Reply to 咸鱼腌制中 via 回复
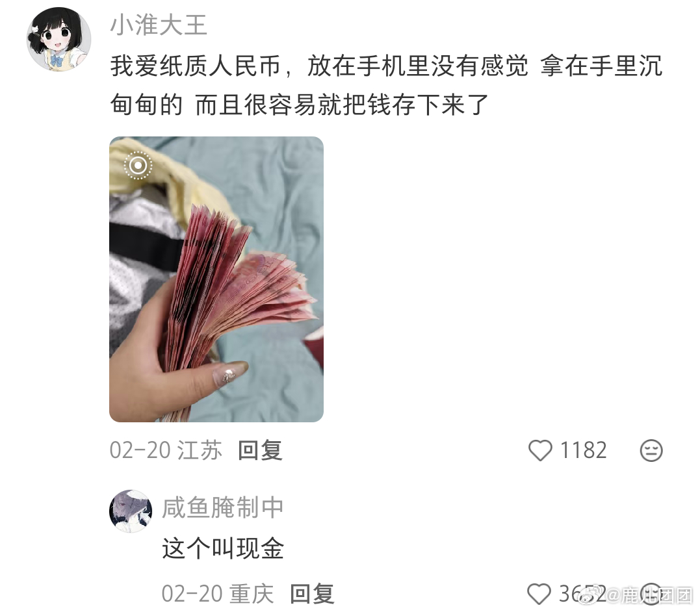 (x=311, y=594)
